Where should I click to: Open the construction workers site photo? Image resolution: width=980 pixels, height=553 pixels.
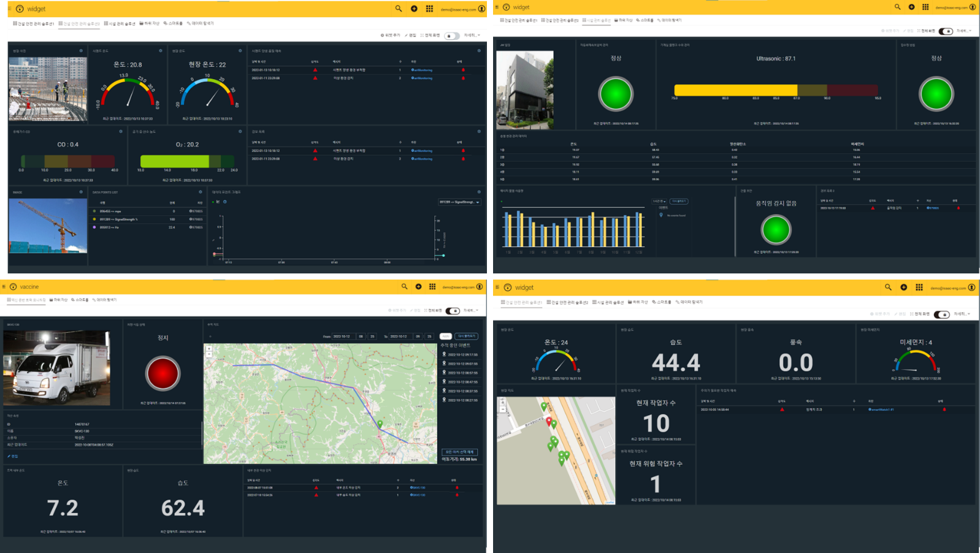coord(48,89)
